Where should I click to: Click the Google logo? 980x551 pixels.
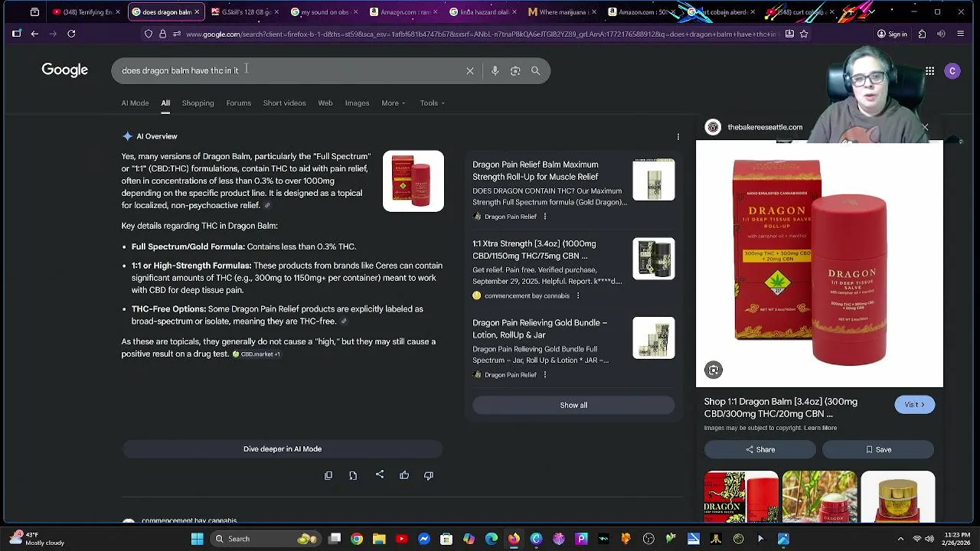(x=65, y=70)
